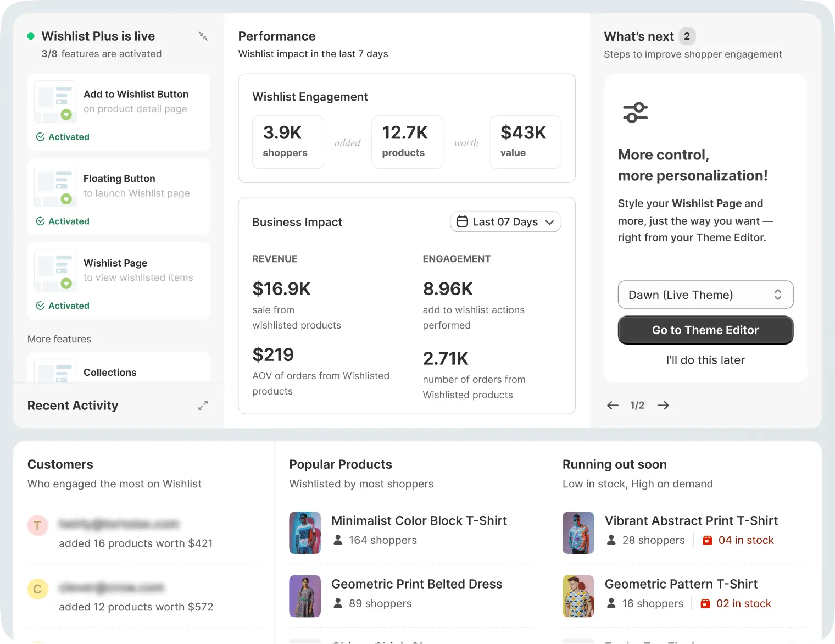Expand the Collections feature under More features
The width and height of the screenshot is (835, 644).
[x=109, y=372]
